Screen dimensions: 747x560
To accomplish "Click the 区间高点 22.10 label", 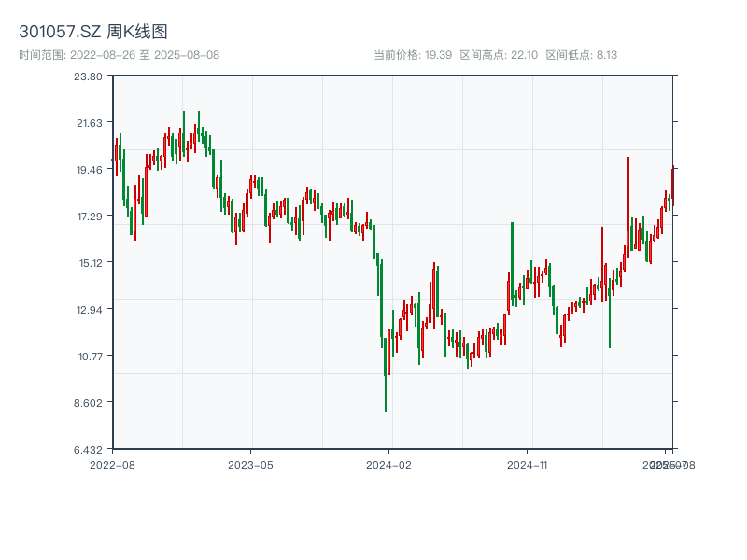I will (498, 55).
